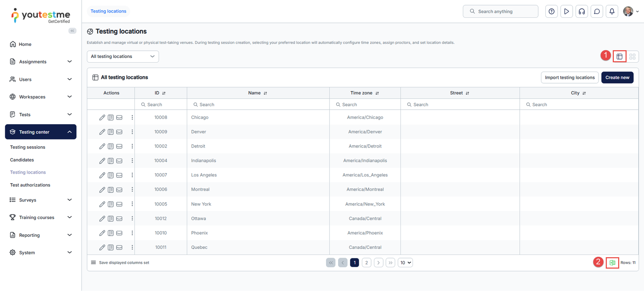644x291 pixels.
Task: Click the edit pencil icon for Chicago
Action: tap(102, 117)
